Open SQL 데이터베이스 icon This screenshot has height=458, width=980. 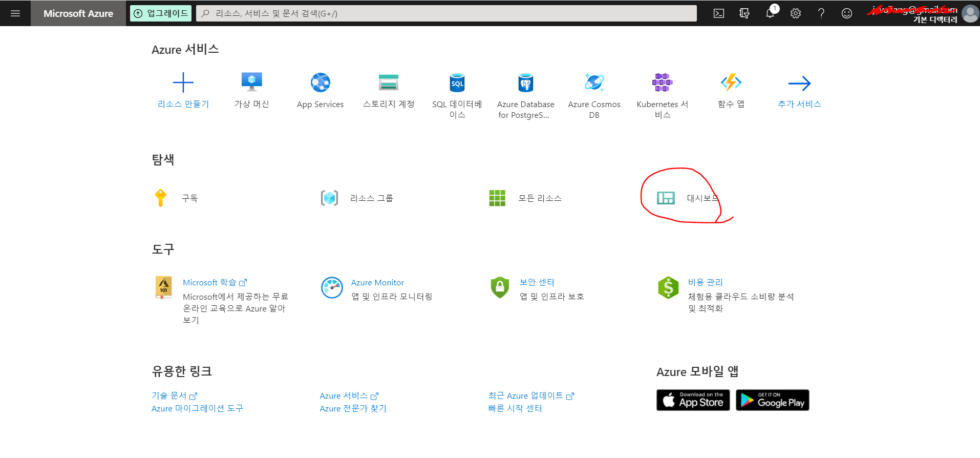click(x=457, y=82)
